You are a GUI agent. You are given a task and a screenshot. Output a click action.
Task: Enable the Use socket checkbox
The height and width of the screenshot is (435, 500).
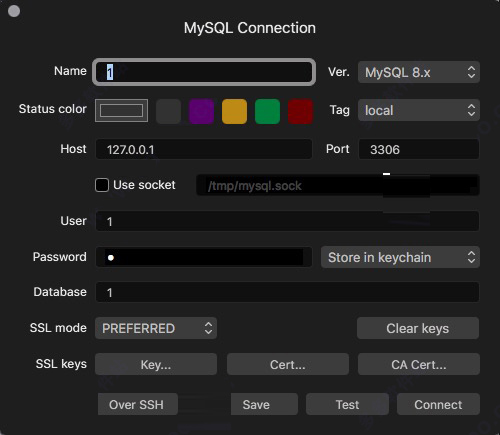pos(102,185)
